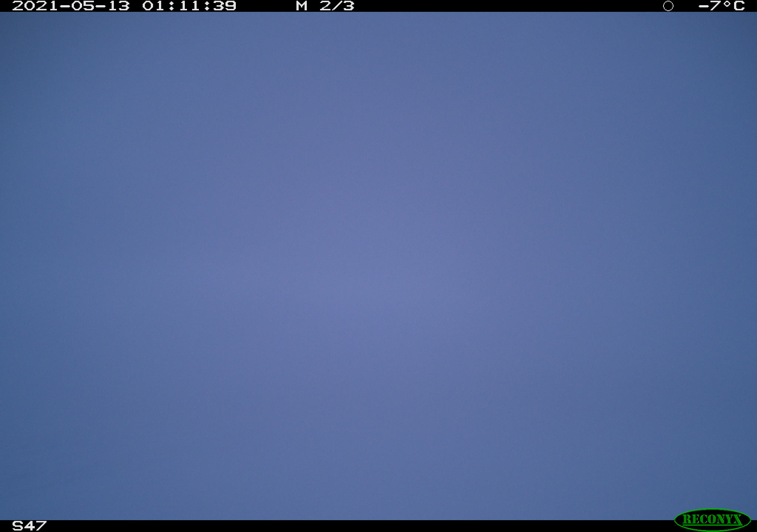Click the number 2 in sequence counter
Screen dimensions: 757x532
tap(325, 6)
